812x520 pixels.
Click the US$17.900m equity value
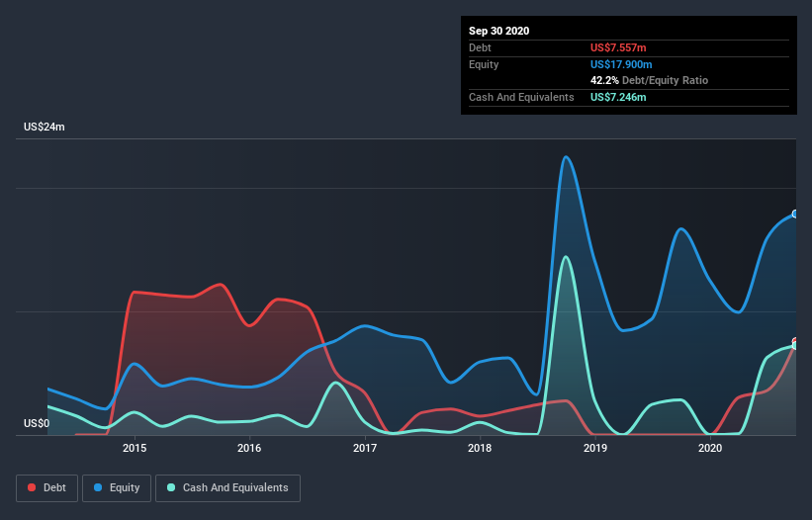tap(621, 64)
